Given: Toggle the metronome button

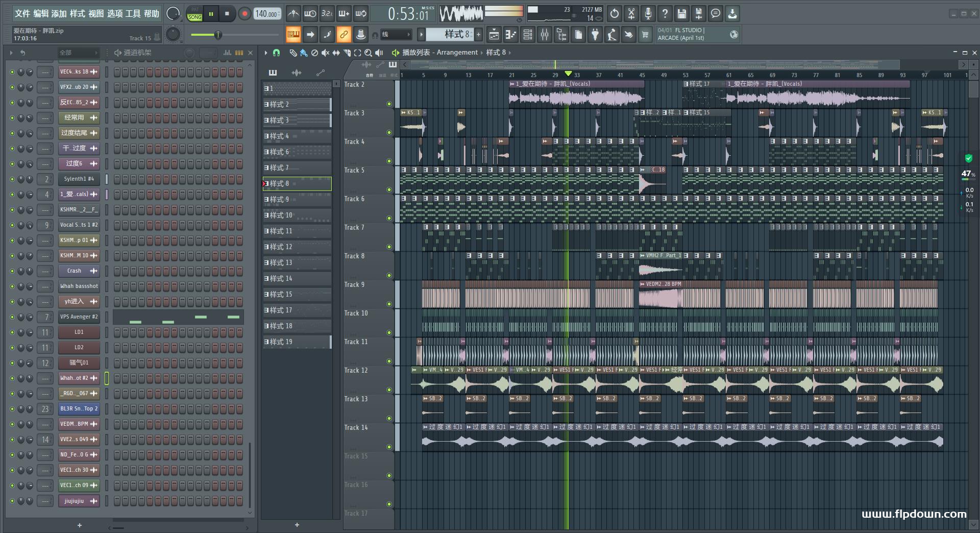Looking at the screenshot, I should point(293,14).
